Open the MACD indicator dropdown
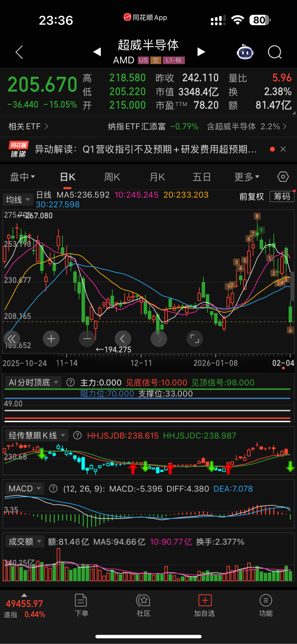This screenshot has width=297, height=644. [x=25, y=489]
